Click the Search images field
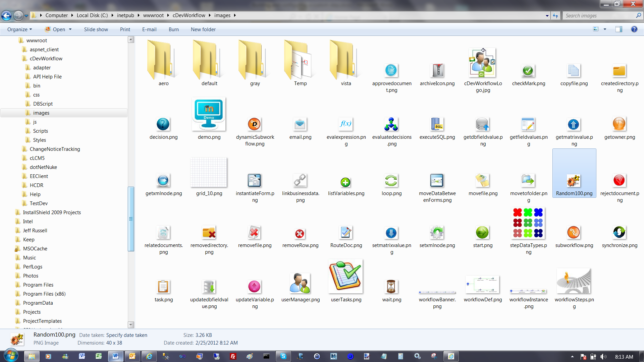This screenshot has height=362, width=644. 600,15
